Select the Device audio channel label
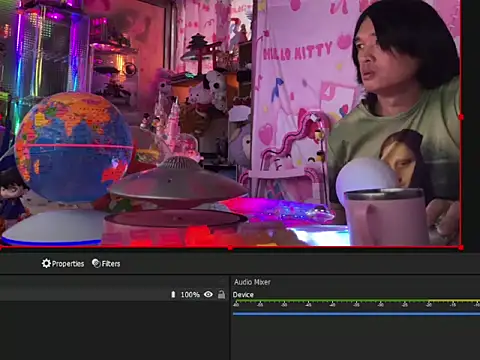Viewport: 480px width, 360px height. tap(243, 295)
